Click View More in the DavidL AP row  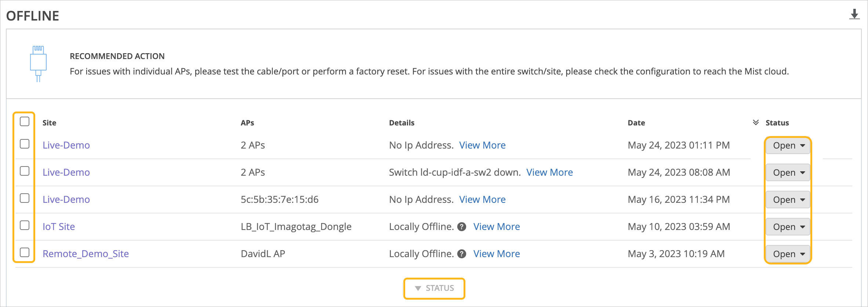pyautogui.click(x=497, y=254)
